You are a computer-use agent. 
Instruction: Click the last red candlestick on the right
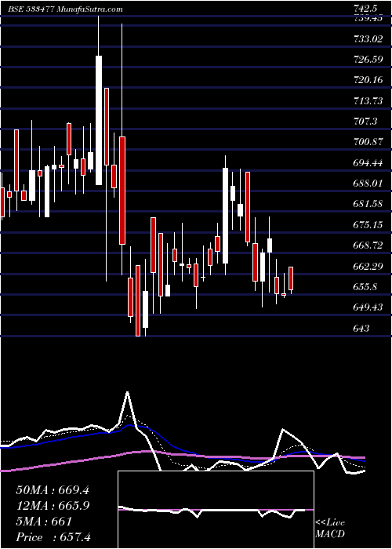(291, 278)
